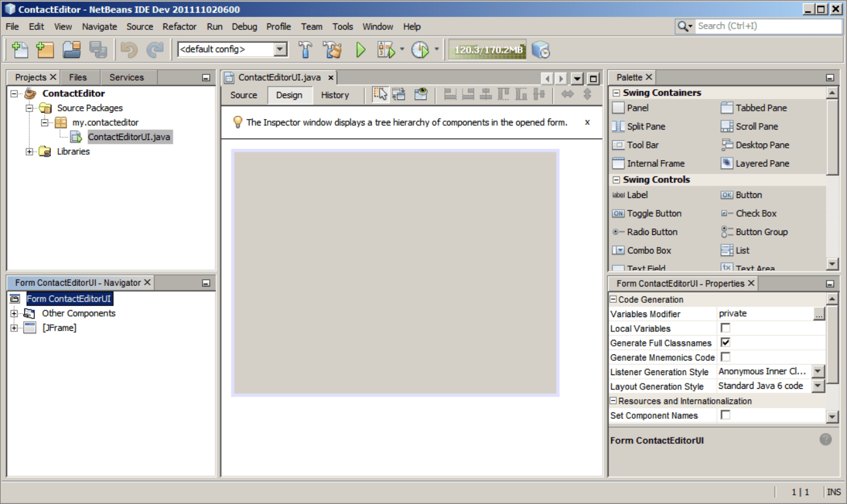Open the Refactor menu

(179, 27)
